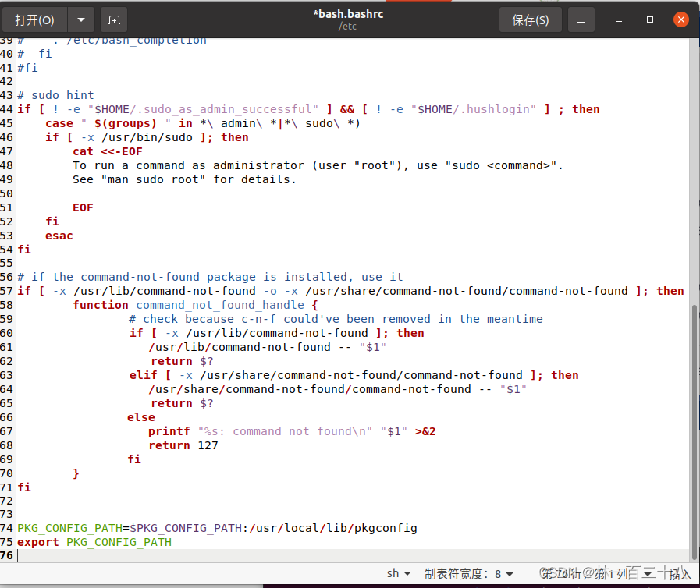Click 'See "man sudo_root" for details.' line
The height and width of the screenshot is (588, 700).
click(x=184, y=180)
